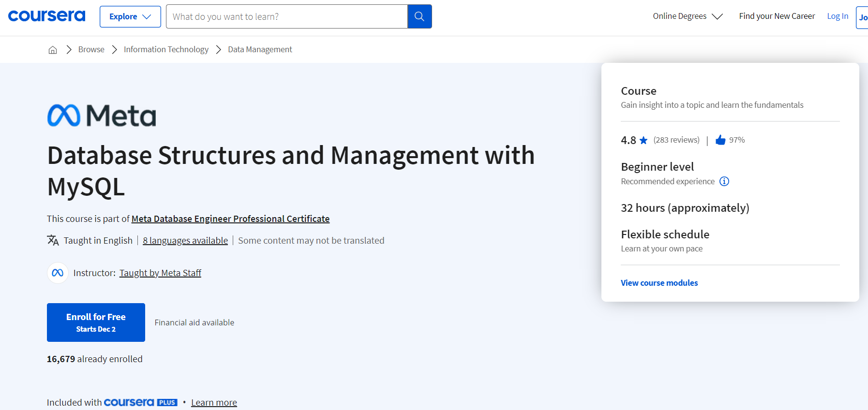
Task: Click the Join button at top right
Action: point(862,17)
